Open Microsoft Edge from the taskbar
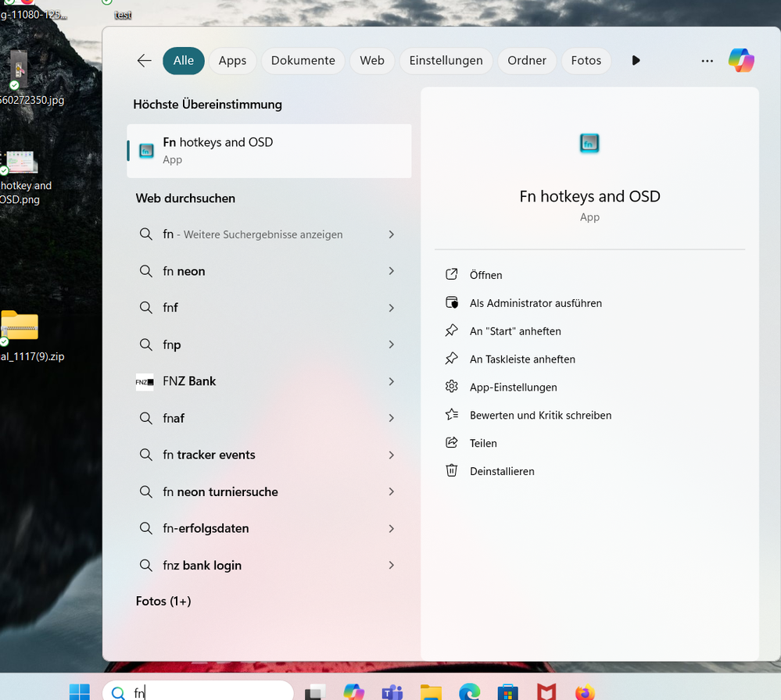Viewport: 781px width, 700px height. pos(469,691)
